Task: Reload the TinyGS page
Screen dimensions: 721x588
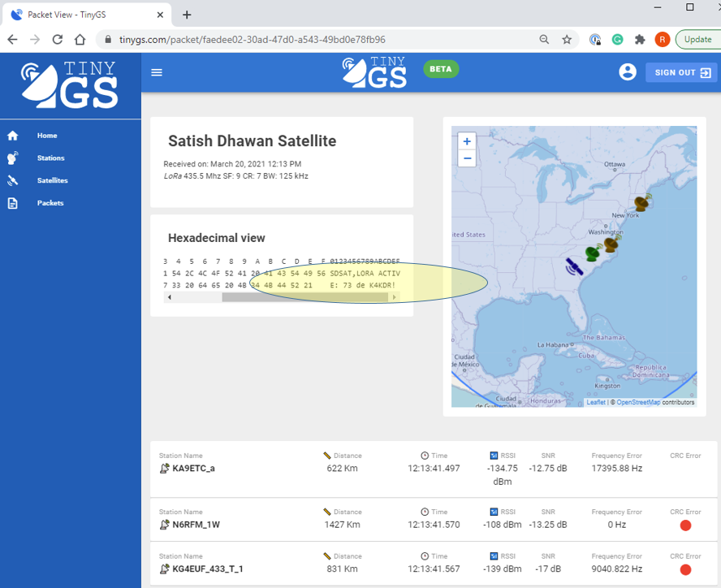Action: click(58, 40)
